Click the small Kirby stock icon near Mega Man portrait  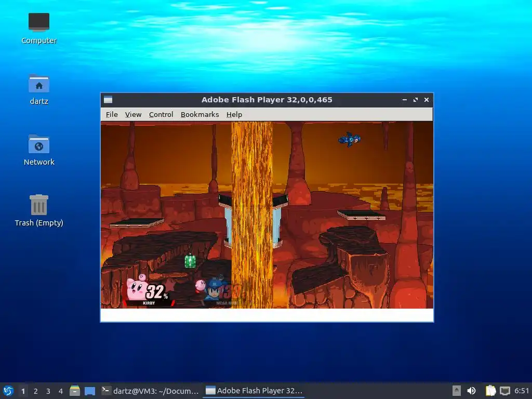point(200,285)
